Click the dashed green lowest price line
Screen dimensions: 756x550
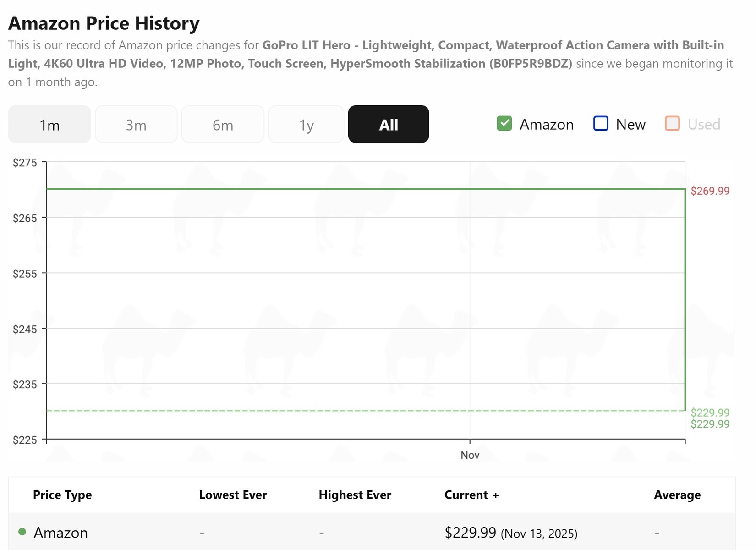click(367, 411)
